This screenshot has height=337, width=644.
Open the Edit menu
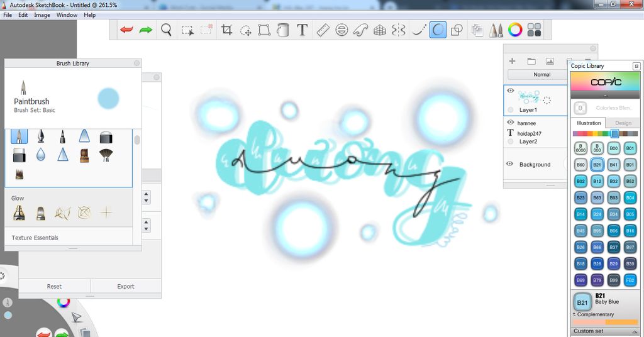tap(23, 15)
